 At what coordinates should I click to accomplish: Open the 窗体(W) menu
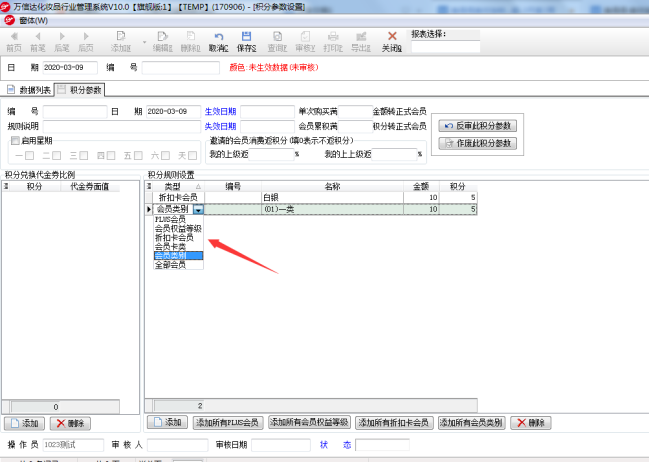(33, 20)
